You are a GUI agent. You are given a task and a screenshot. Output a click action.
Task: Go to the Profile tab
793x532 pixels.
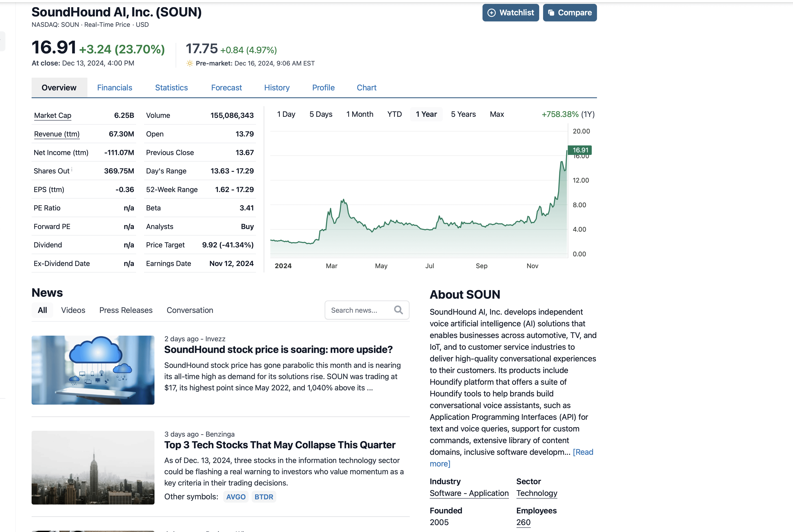[323, 88]
